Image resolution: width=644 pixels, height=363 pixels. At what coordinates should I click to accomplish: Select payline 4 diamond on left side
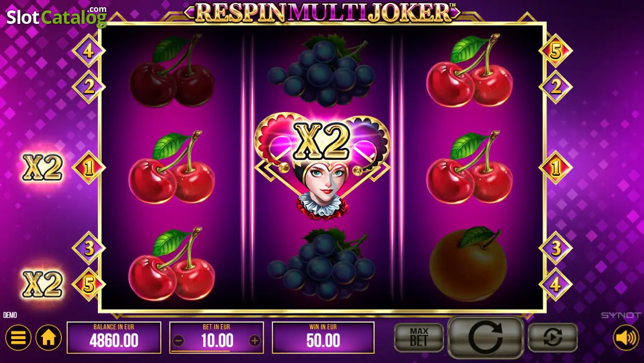[x=89, y=51]
